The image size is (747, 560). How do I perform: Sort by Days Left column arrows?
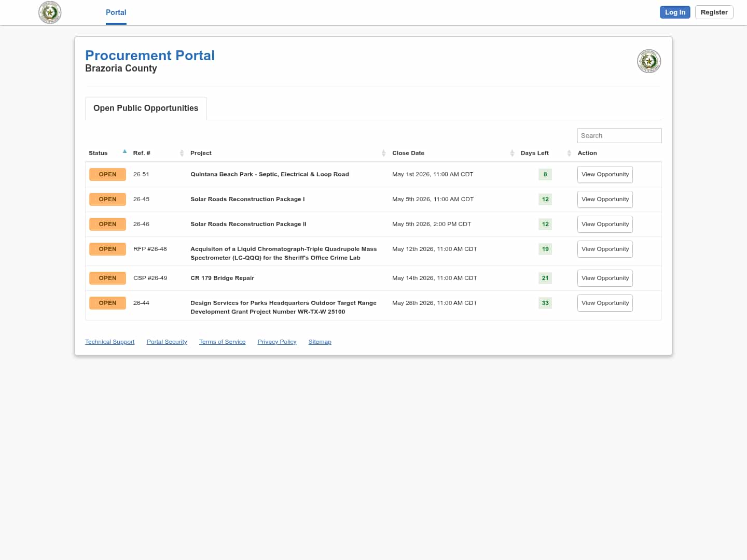[569, 153]
